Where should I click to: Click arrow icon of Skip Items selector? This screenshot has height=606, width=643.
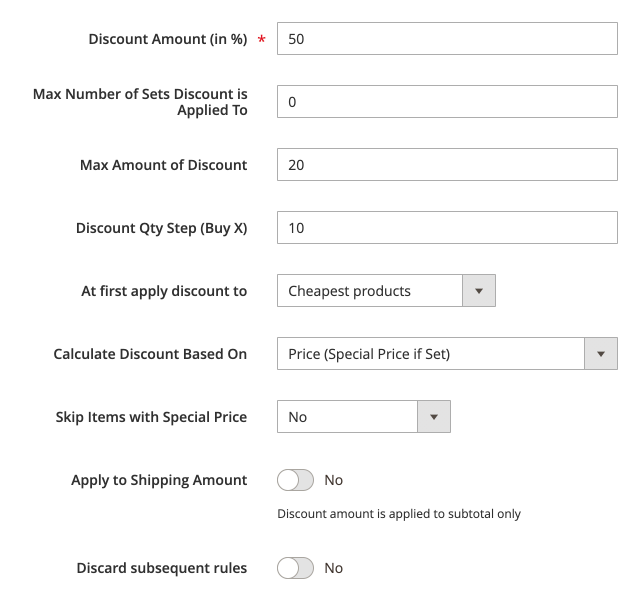[x=434, y=417]
